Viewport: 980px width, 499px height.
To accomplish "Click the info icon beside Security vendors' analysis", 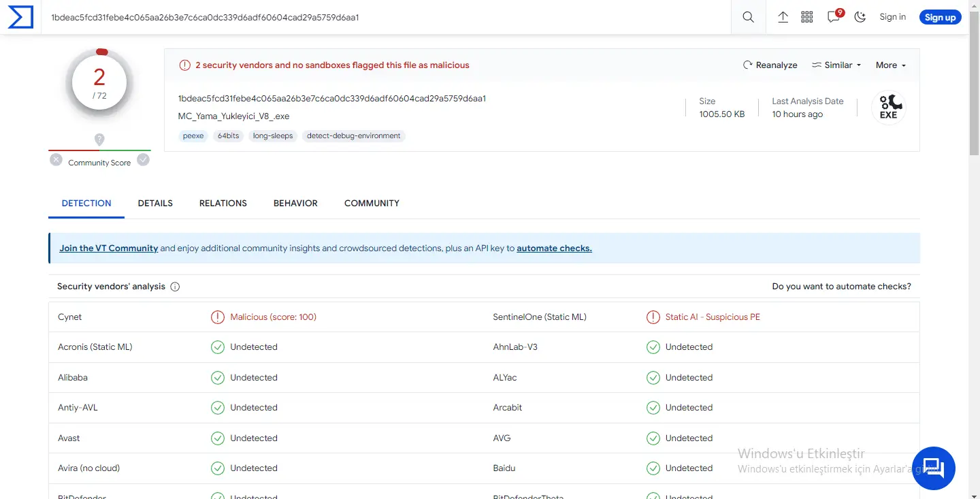I will coord(175,287).
